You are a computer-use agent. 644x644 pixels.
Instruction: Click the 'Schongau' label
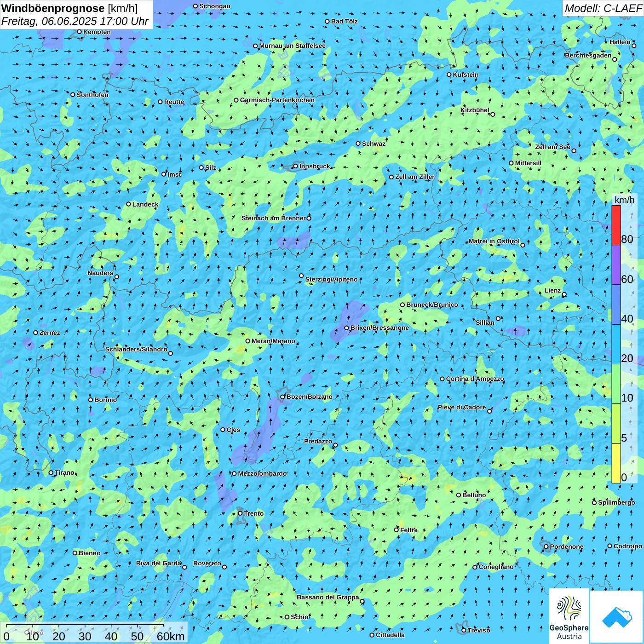click(214, 6)
